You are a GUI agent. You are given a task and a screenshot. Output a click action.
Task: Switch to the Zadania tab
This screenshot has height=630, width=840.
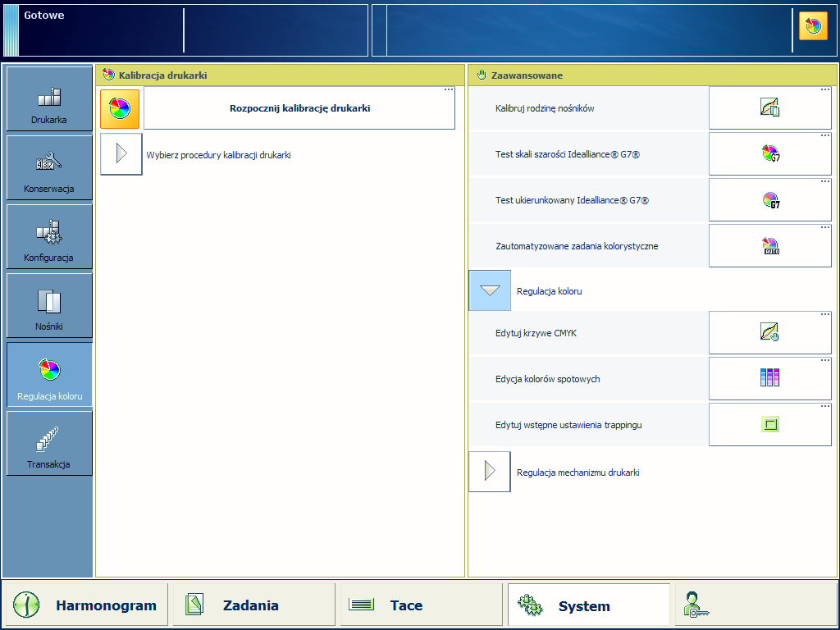pyautogui.click(x=254, y=605)
